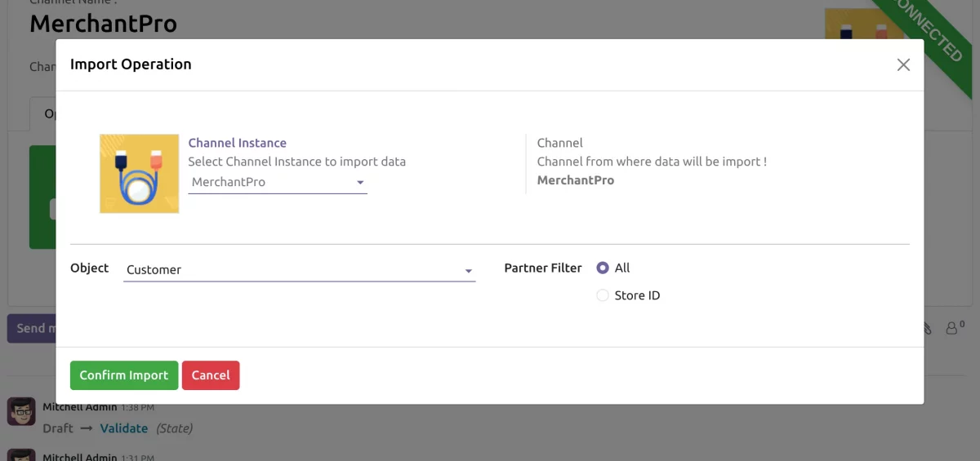Expand the Channel Instance dropdown arrow
The image size is (980, 461).
pos(360,183)
